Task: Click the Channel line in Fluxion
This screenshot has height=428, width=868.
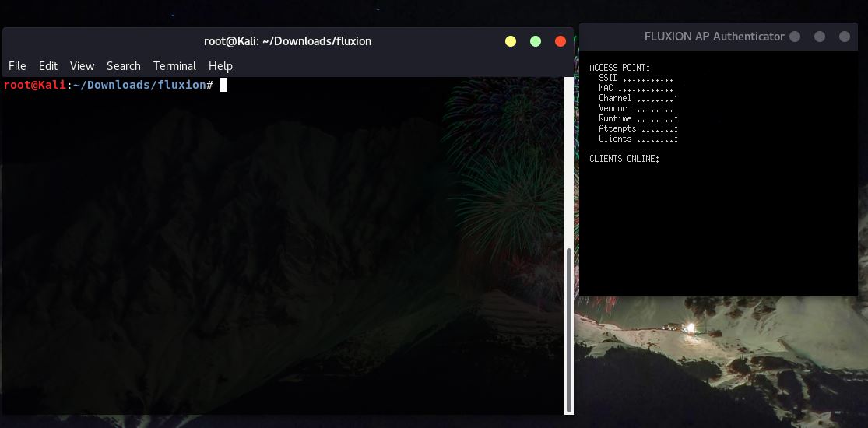Action: pyautogui.click(x=638, y=98)
